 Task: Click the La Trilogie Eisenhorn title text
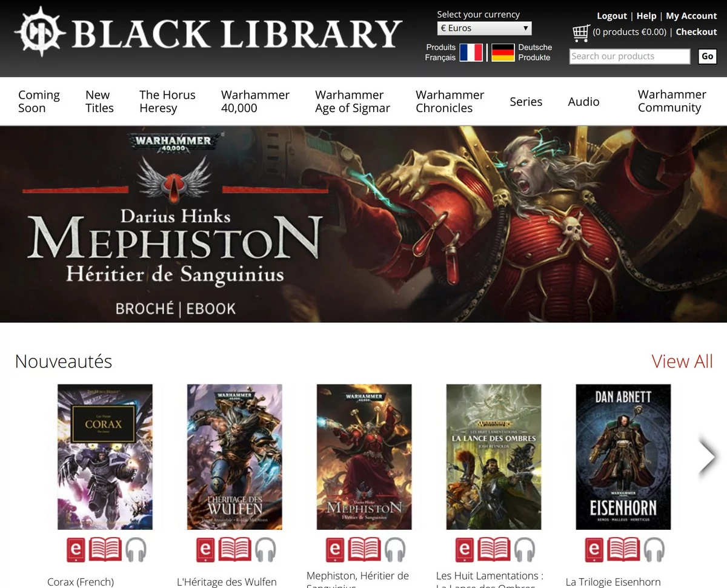click(613, 582)
